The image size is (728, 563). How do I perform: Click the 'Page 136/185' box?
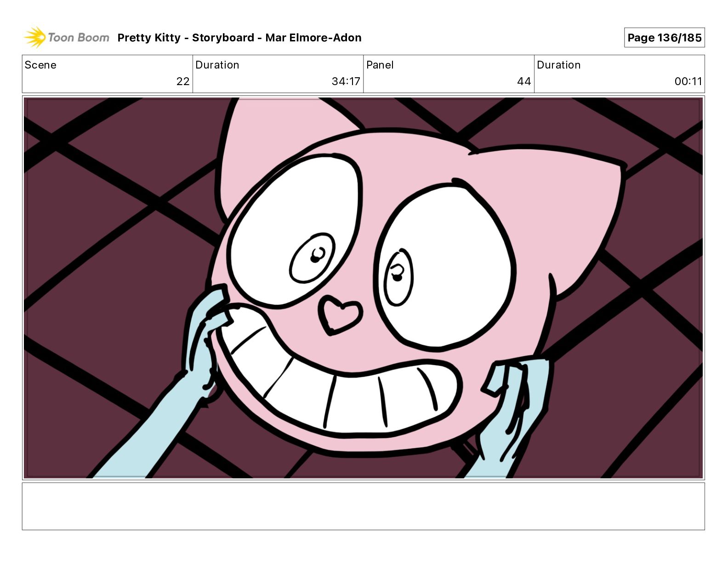coord(664,38)
